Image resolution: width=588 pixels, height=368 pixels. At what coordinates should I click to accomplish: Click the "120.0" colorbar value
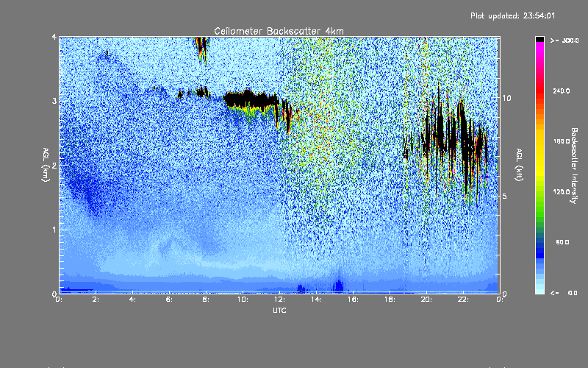pyautogui.click(x=562, y=191)
